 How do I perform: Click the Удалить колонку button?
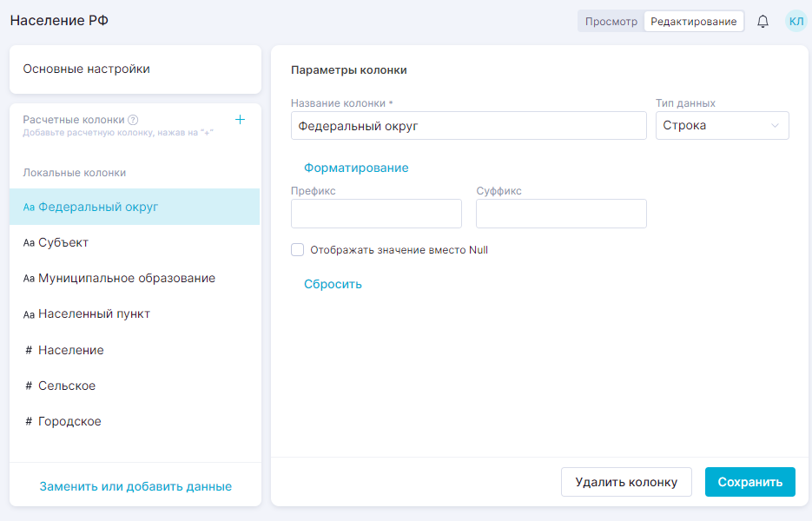coord(626,482)
